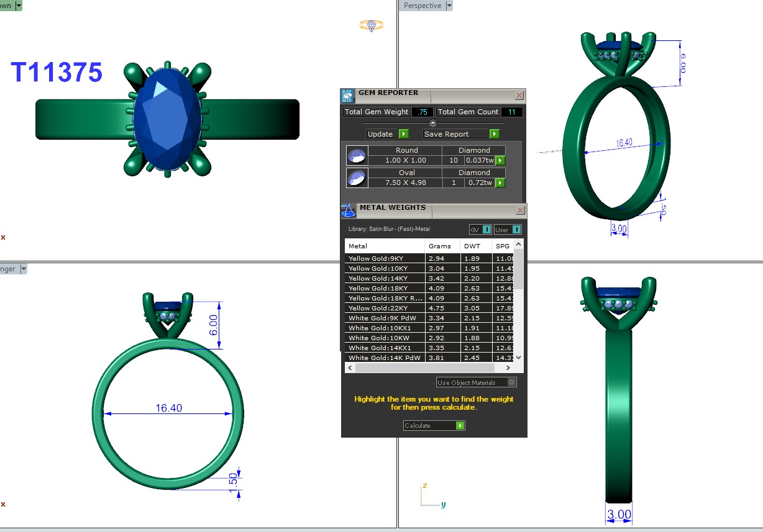Click the Calculate button
Screen dimensions: 763x532
434,425
